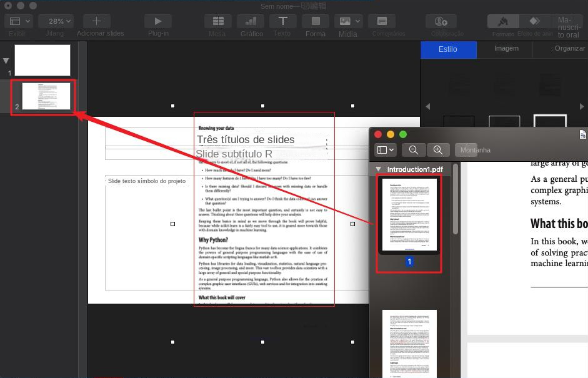
Task: Click the top-center selection handle of image
Action: pos(262,106)
